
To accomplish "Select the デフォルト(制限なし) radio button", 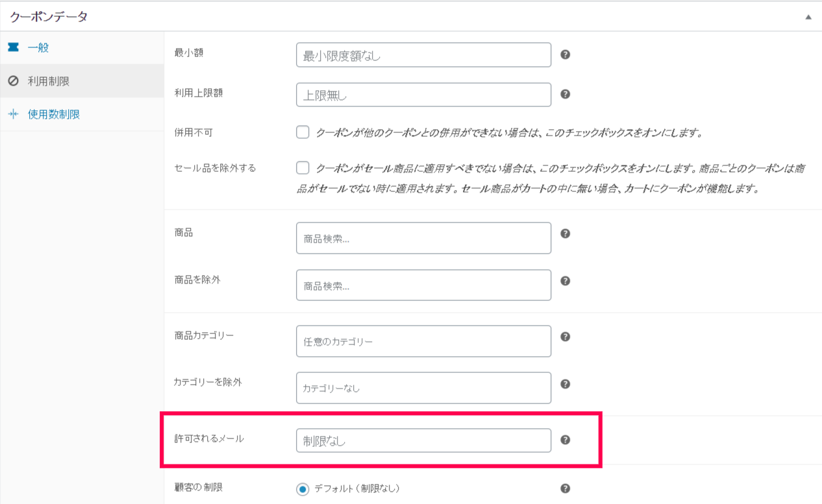I will [303, 489].
